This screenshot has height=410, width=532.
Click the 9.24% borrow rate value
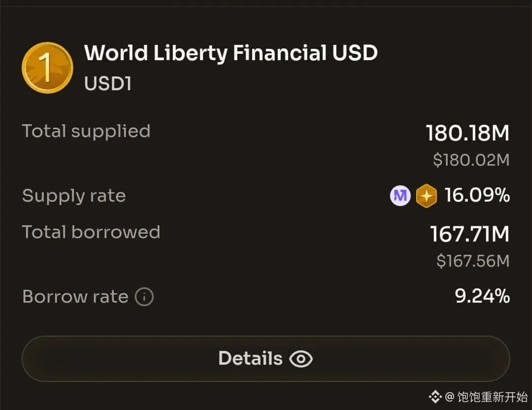coord(482,296)
